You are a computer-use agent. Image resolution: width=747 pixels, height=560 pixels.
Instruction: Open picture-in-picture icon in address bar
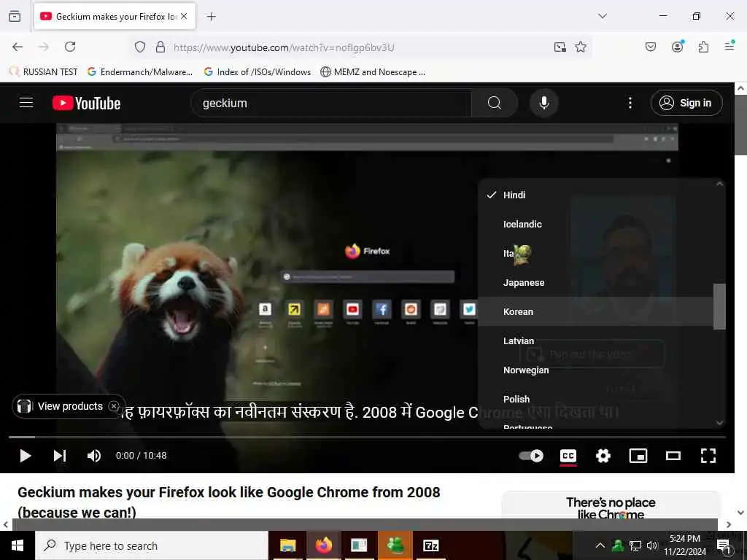[560, 47]
